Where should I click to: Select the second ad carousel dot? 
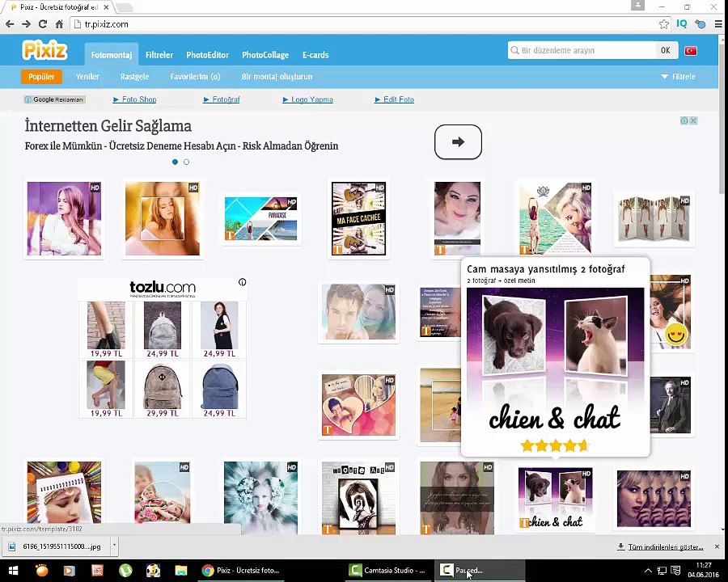186,162
